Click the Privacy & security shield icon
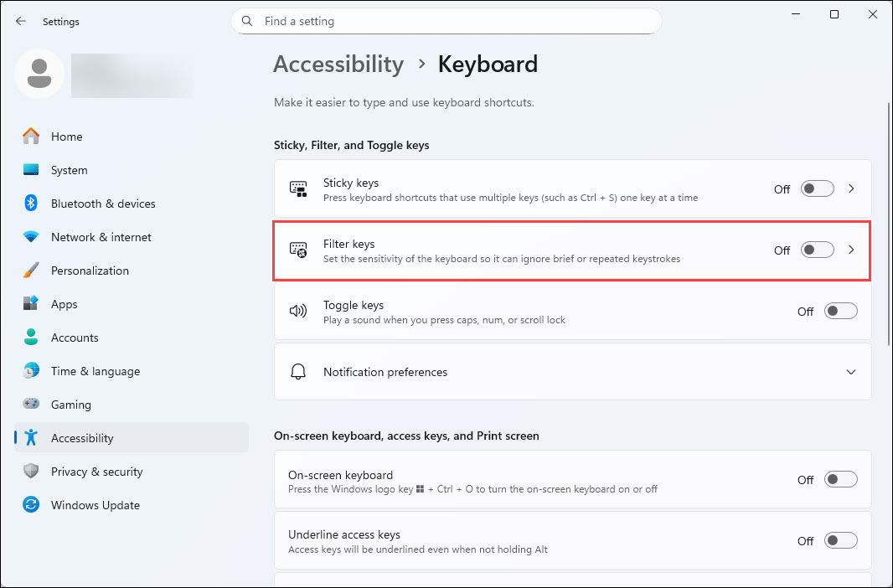The image size is (893, 588). (31, 472)
